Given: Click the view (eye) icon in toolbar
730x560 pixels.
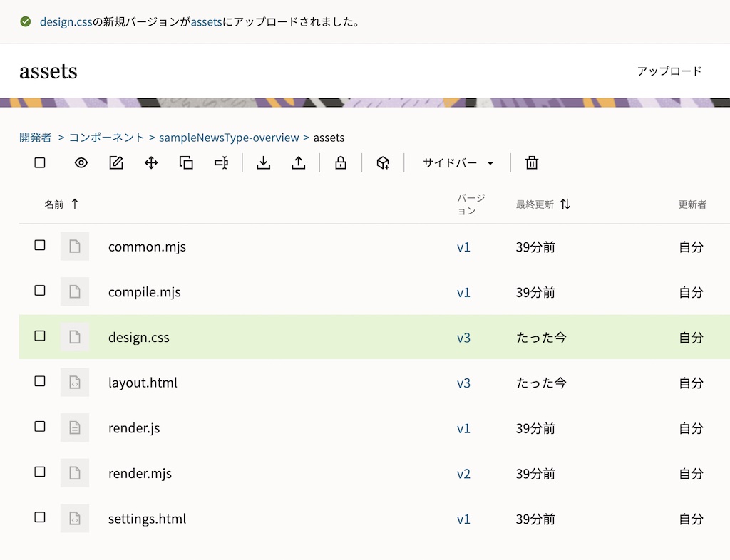Looking at the screenshot, I should point(81,163).
